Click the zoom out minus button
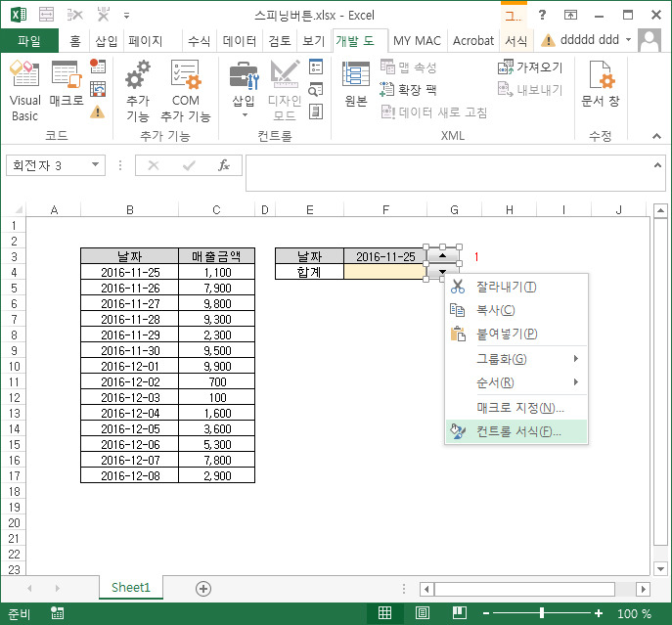 tap(486, 613)
